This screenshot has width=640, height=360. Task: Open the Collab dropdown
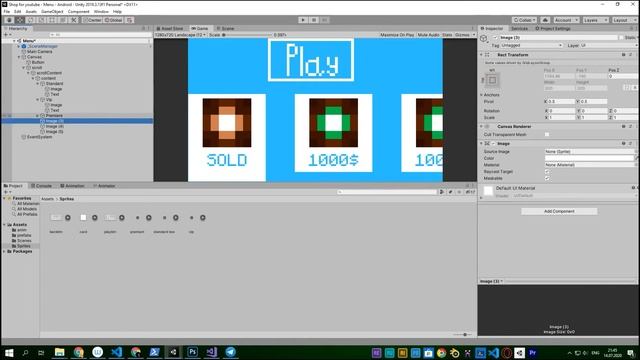click(x=524, y=20)
